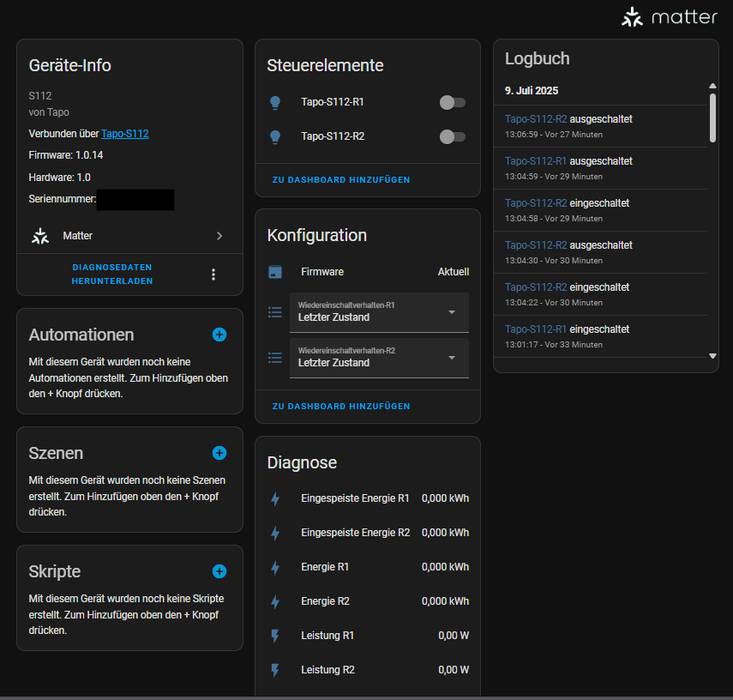Click the lightbulb icon for Tapo-S112-R1
The height and width of the screenshot is (700, 733).
(275, 103)
